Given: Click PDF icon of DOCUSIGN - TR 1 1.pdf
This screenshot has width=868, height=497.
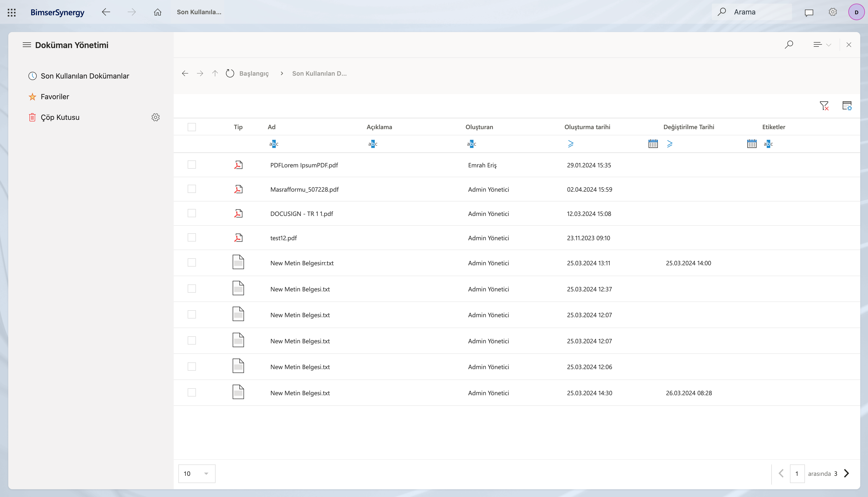Looking at the screenshot, I should coord(238,213).
